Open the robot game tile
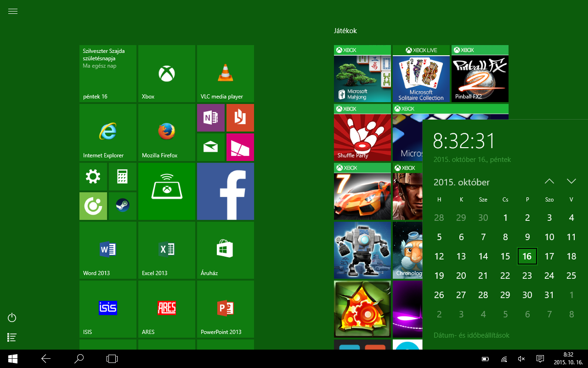This screenshot has width=588, height=368. pyautogui.click(x=362, y=250)
